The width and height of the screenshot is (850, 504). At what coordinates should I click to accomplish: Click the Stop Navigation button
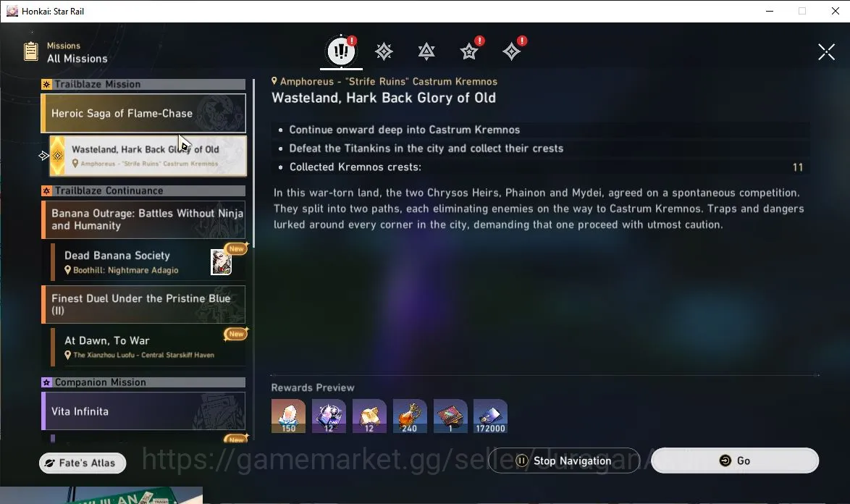(x=564, y=461)
